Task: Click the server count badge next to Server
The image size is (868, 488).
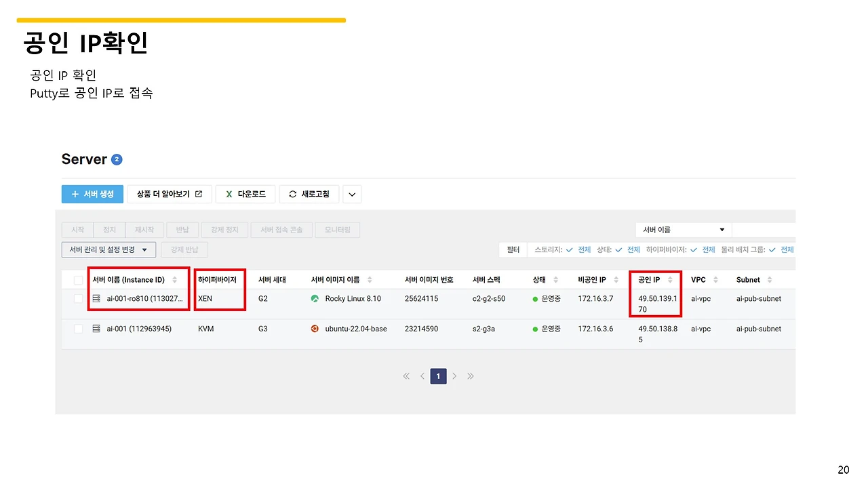Action: [x=117, y=160]
